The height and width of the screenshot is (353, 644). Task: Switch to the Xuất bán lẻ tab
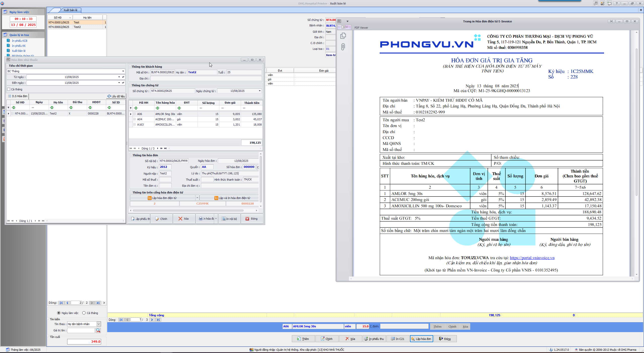(x=70, y=10)
